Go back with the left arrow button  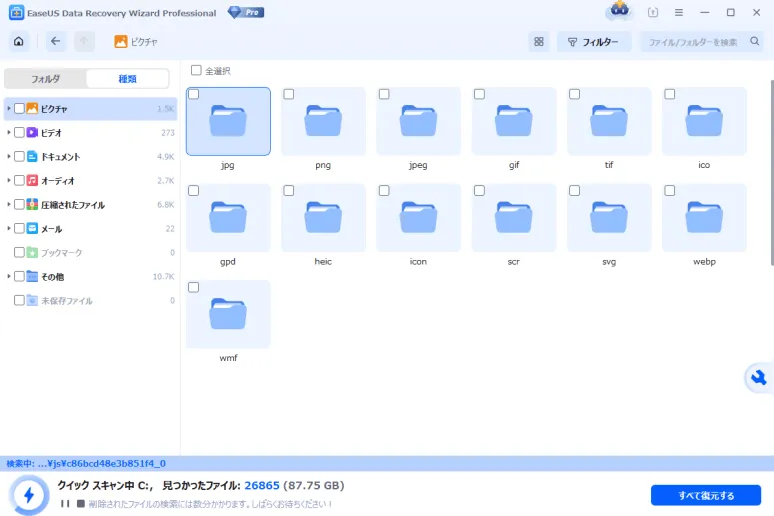[55, 42]
